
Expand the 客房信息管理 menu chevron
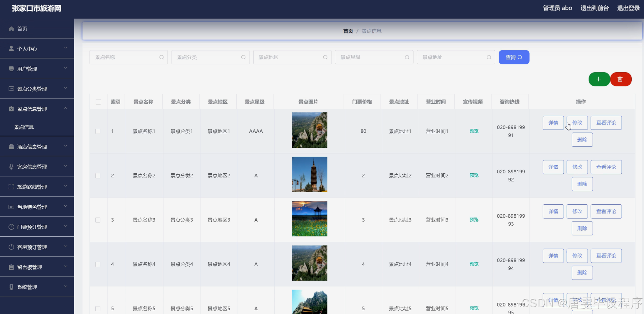[x=65, y=166]
